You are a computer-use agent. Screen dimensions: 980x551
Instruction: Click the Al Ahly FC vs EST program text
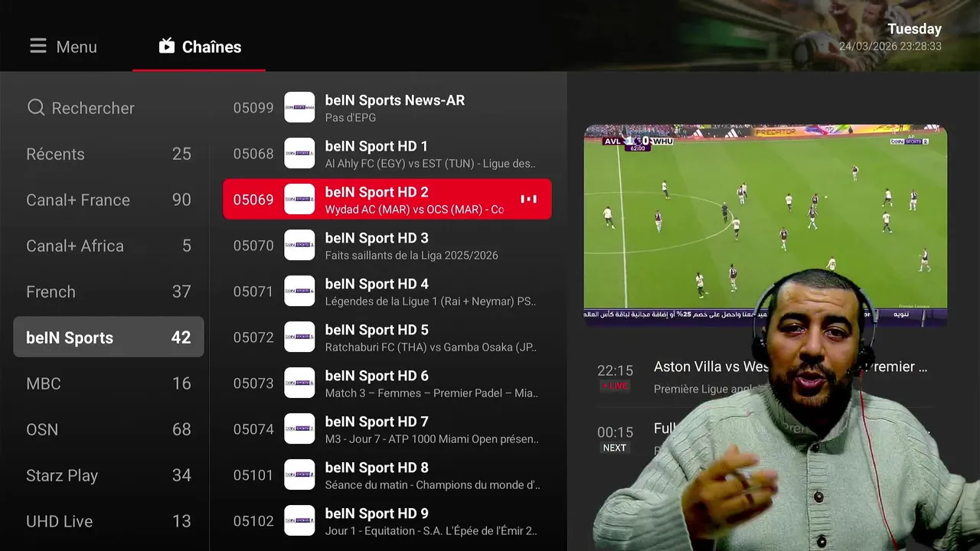tap(430, 164)
